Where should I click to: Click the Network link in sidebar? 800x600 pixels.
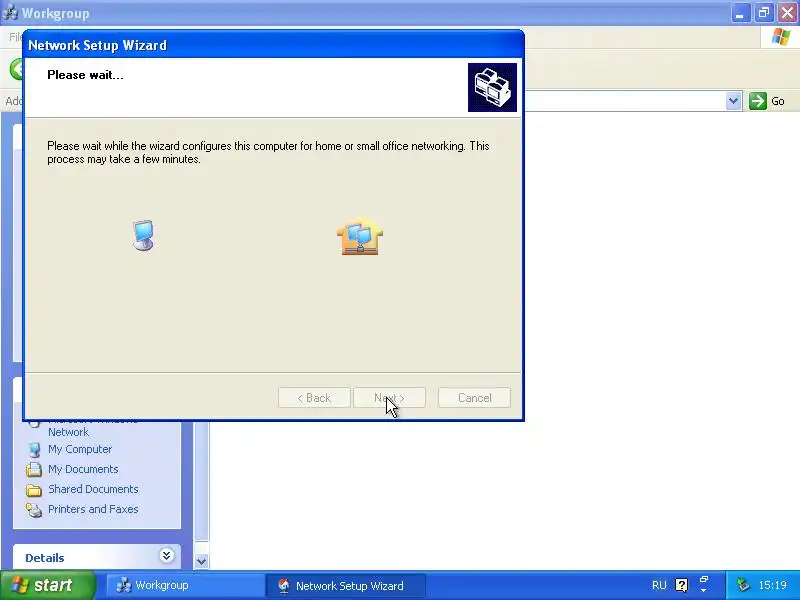coord(68,432)
